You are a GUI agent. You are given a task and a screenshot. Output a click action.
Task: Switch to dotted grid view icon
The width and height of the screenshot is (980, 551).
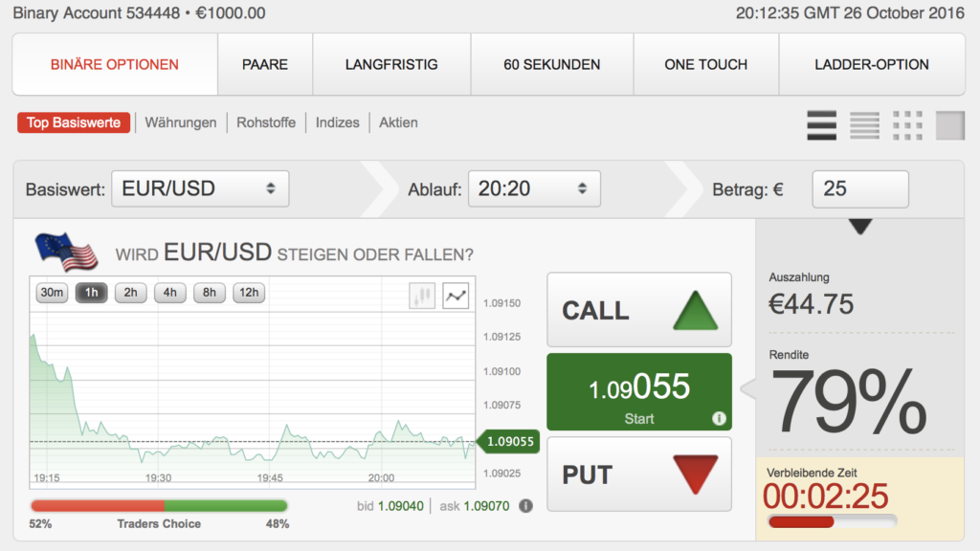coord(907,125)
